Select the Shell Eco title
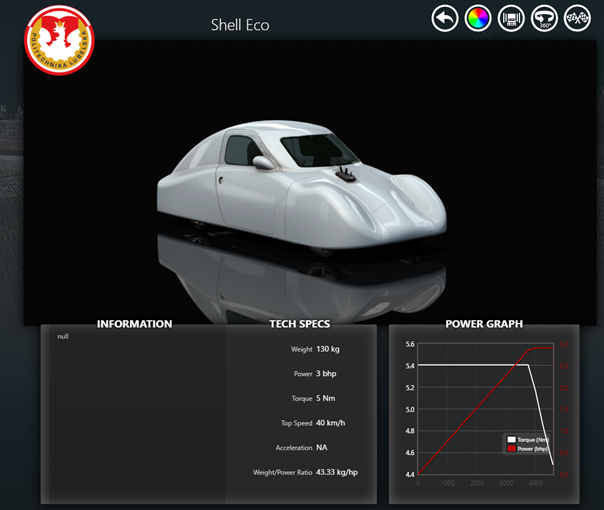The image size is (604, 510). tap(240, 25)
